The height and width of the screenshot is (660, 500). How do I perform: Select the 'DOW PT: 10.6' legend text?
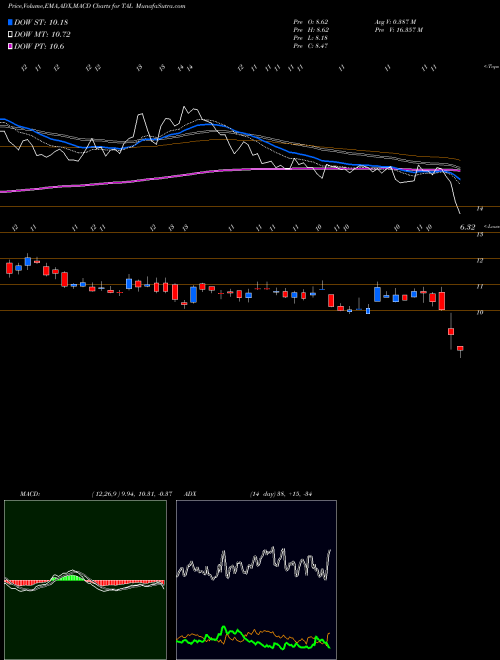(39, 47)
